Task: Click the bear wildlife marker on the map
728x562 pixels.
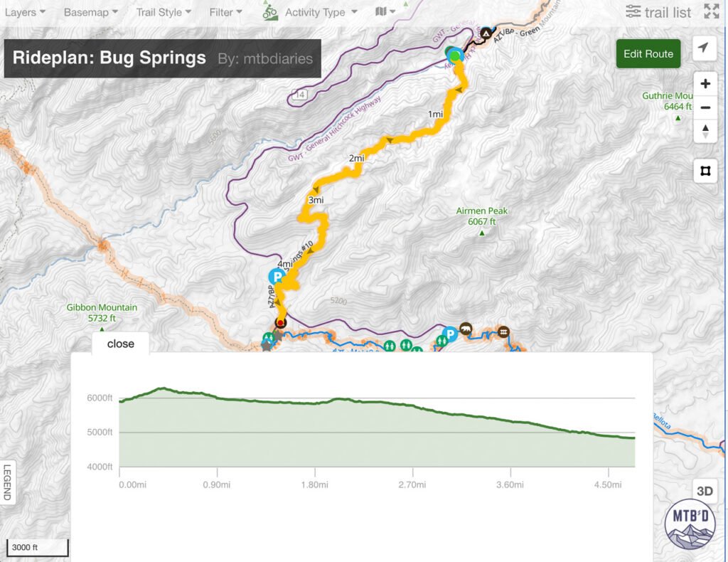Action: (x=464, y=329)
